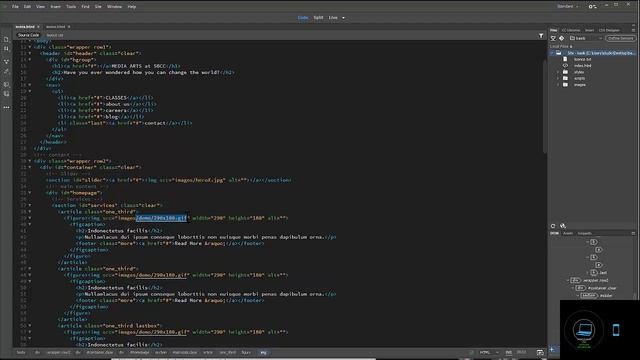Click the real-time preview icon in status bar
Image resolution: width=640 pixels, height=360 pixels.
pyautogui.click(x=540, y=353)
